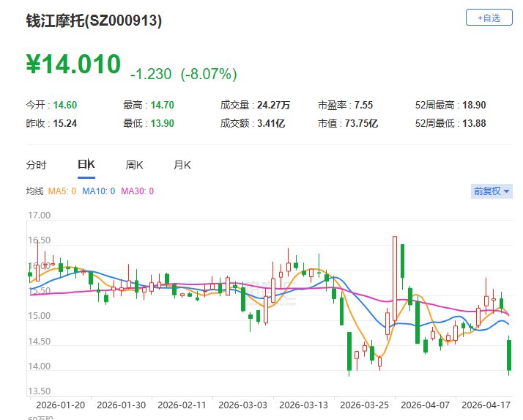Click the 2026-02-11 date axis label

[182, 405]
